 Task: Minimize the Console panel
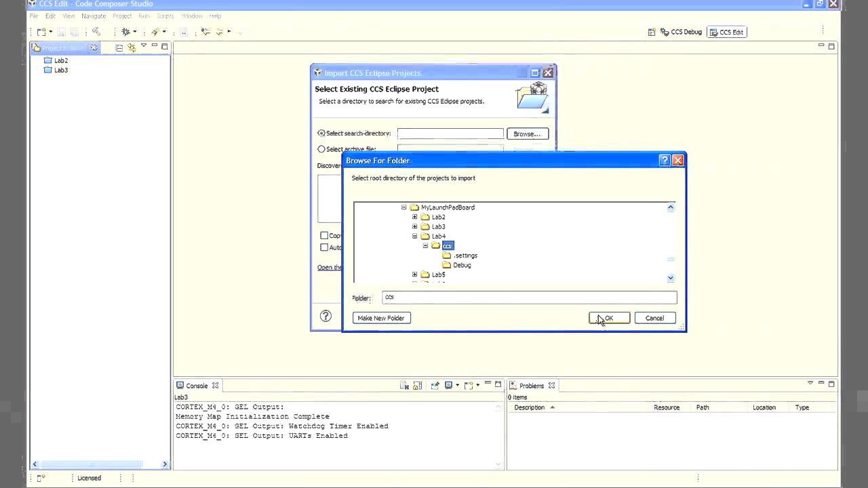[x=488, y=384]
